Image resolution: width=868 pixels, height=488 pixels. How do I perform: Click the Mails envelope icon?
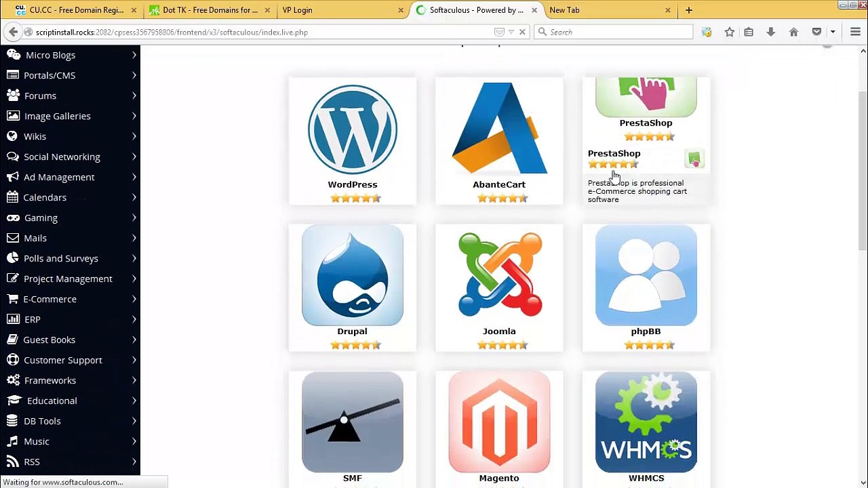13,238
